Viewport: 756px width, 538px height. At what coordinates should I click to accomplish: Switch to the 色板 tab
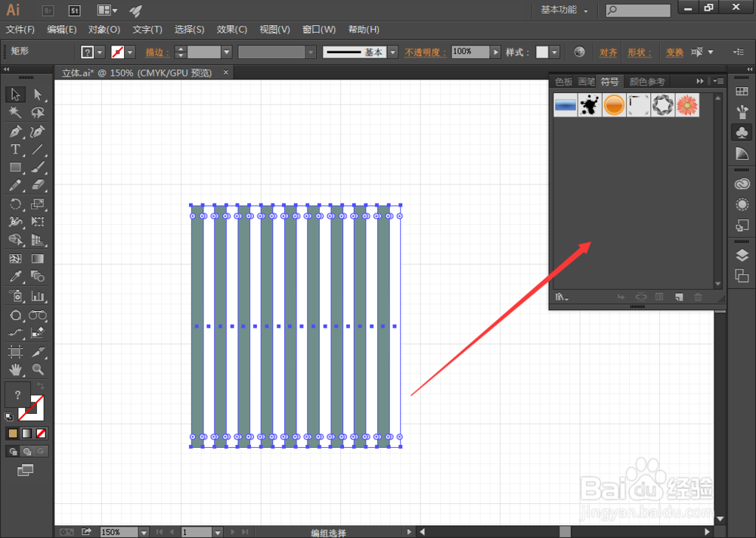(564, 82)
